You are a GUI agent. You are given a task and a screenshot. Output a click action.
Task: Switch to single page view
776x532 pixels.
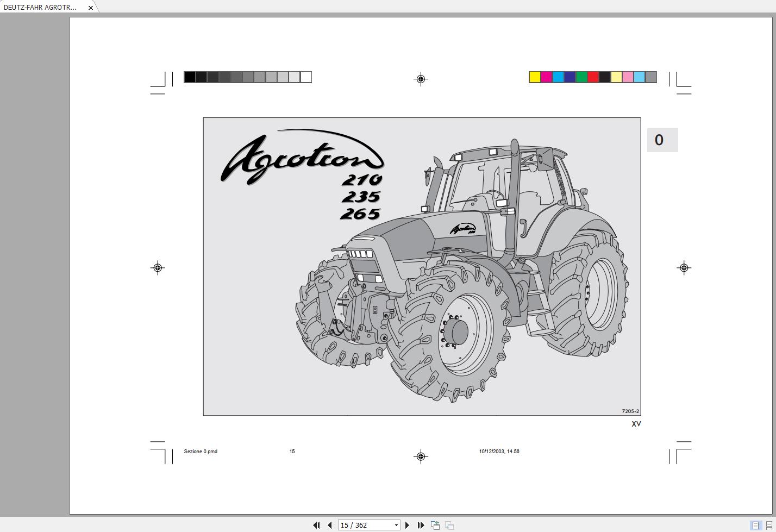point(755,525)
